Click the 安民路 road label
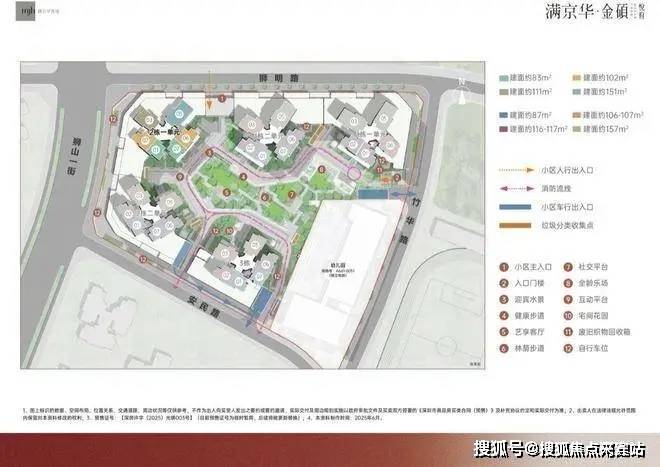Screen dimensions: 660x467 (204, 307)
